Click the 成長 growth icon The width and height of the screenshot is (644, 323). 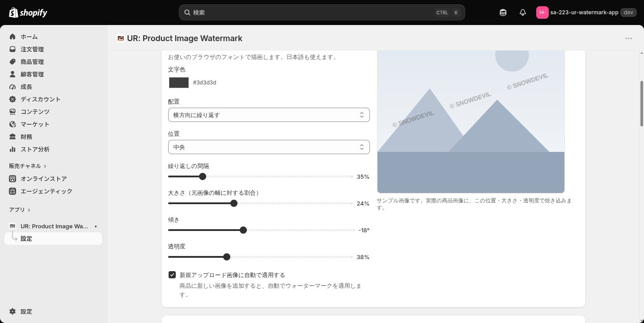[x=13, y=87]
